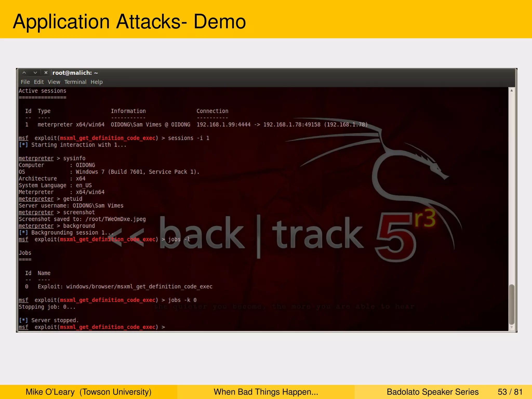Image resolution: width=532 pixels, height=399 pixels.
Task: Click 'OIDONG\Sam Vimes @ OIDONG' information cell
Action: [150, 125]
